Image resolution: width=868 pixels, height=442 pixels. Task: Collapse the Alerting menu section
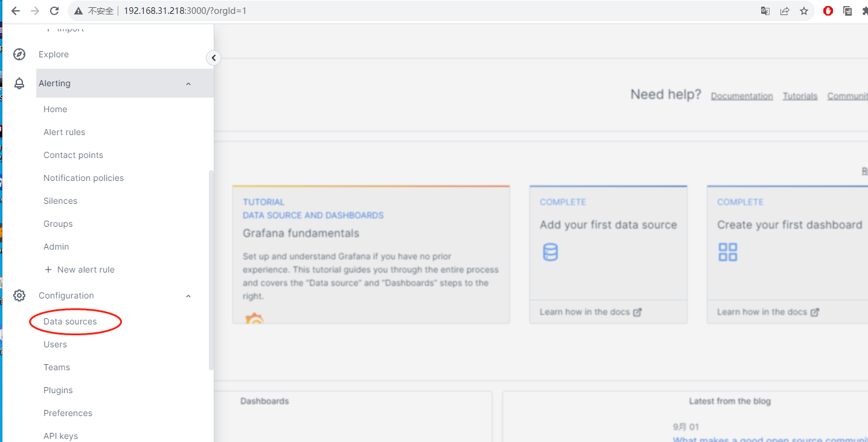click(188, 84)
